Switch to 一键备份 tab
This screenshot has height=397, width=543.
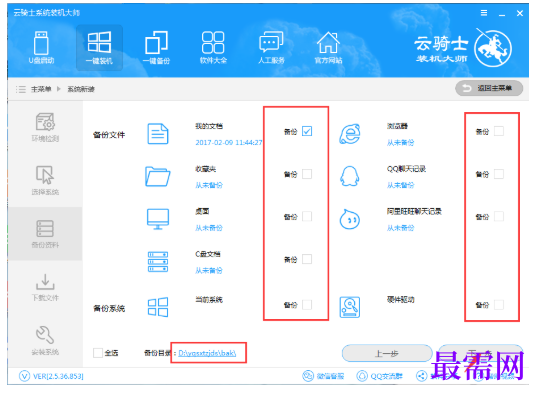[x=157, y=48]
